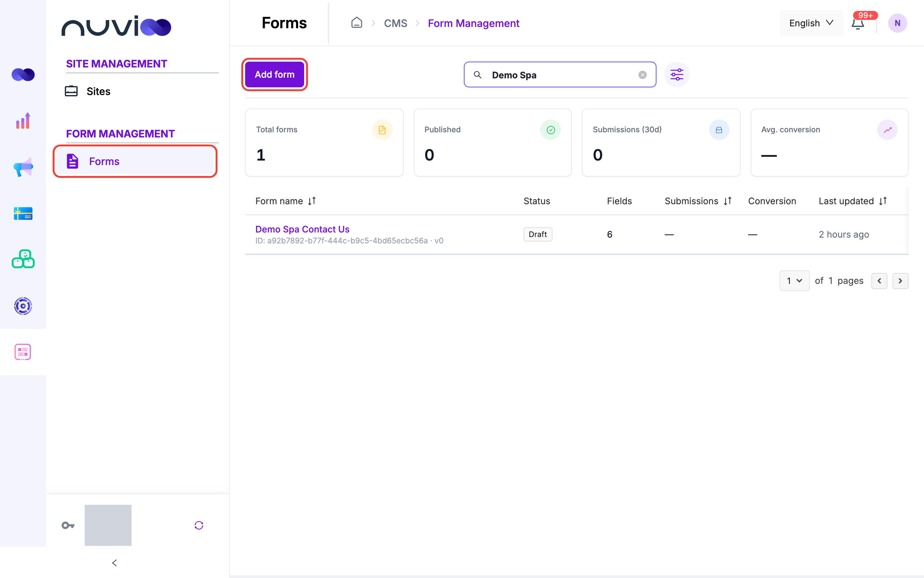Open the circular settings gear icon
This screenshot has height=578, width=924.
click(23, 306)
